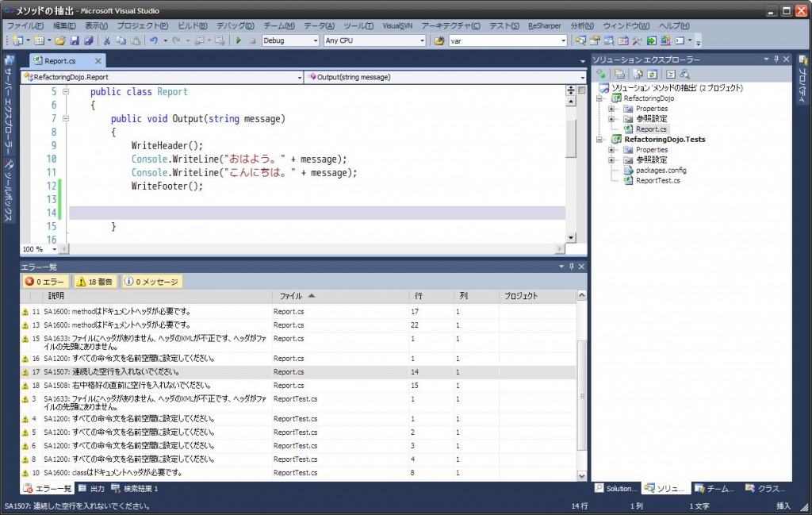
Task: Click the Open File folder icon
Action: (60, 40)
